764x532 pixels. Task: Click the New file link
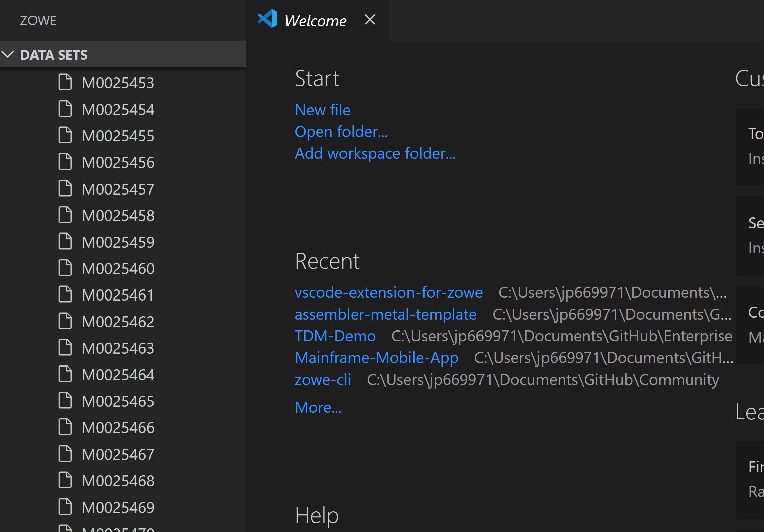(322, 110)
